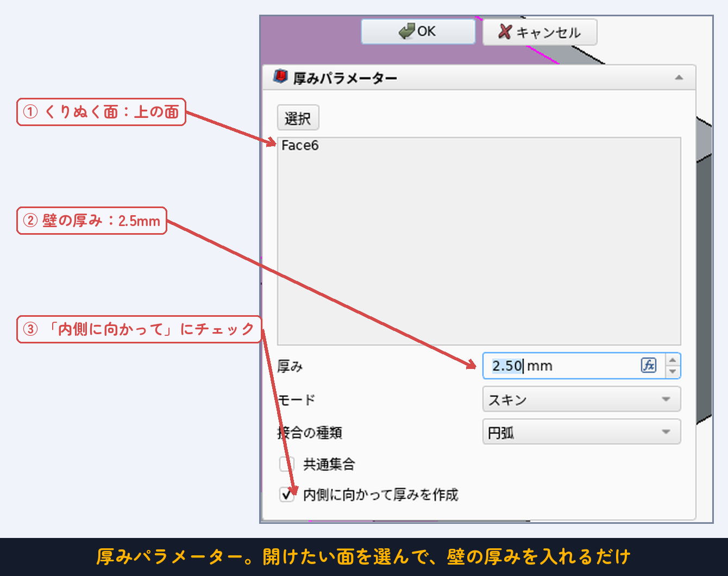
Task: Open the 接合の種類 dropdown showing 円弧
Action: point(581,432)
